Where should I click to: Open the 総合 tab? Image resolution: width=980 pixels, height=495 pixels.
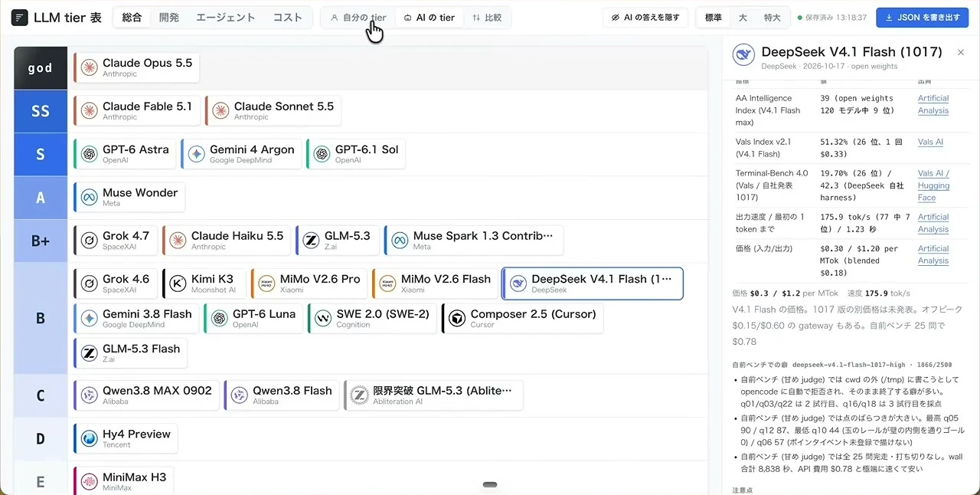132,18
